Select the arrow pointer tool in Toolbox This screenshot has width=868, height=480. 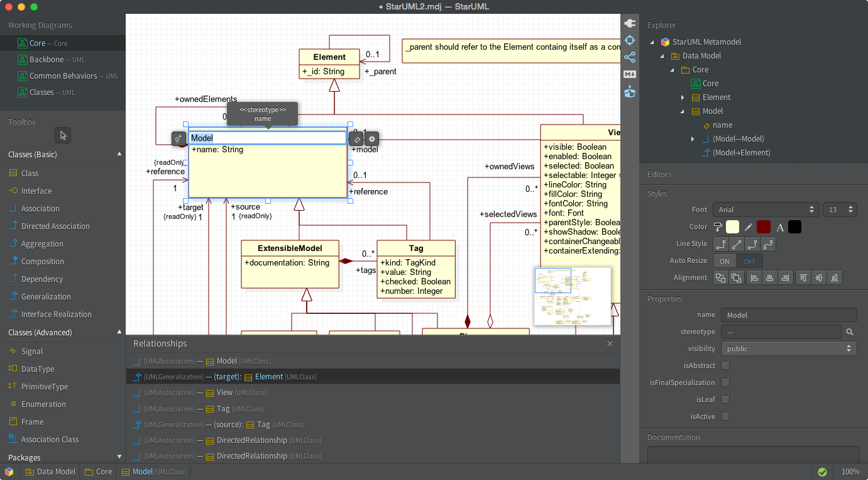(63, 135)
